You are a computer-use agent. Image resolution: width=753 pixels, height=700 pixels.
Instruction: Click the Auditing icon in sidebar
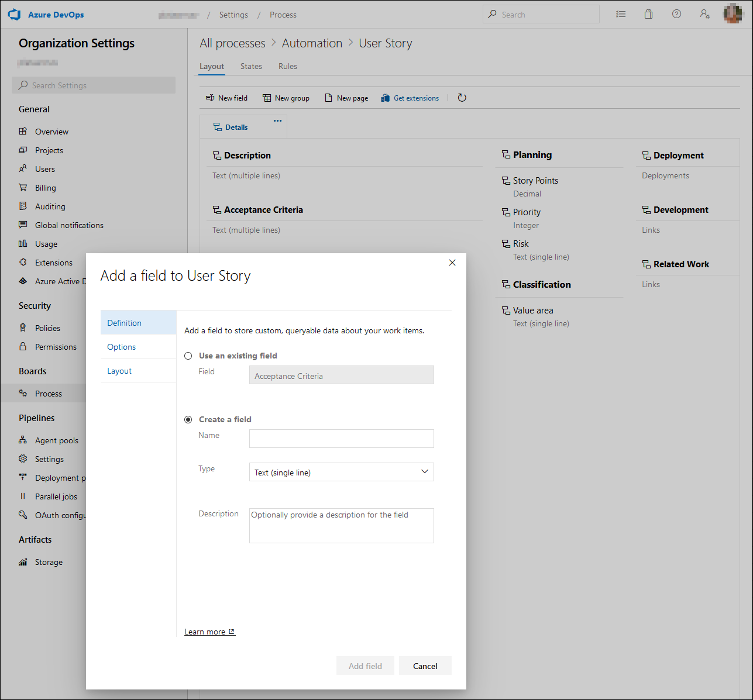[x=23, y=206]
